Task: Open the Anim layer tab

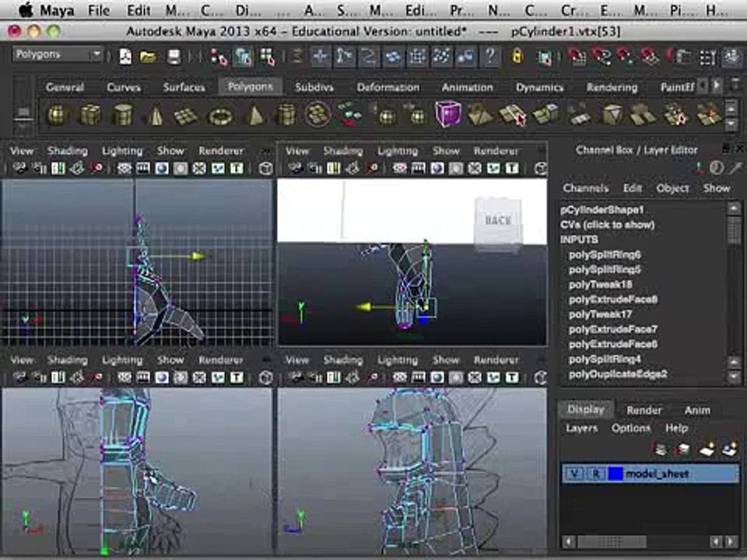Action: [x=697, y=411]
